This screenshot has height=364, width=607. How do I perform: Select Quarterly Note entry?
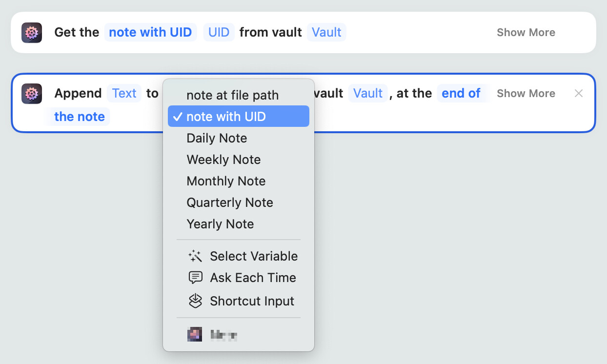(230, 202)
